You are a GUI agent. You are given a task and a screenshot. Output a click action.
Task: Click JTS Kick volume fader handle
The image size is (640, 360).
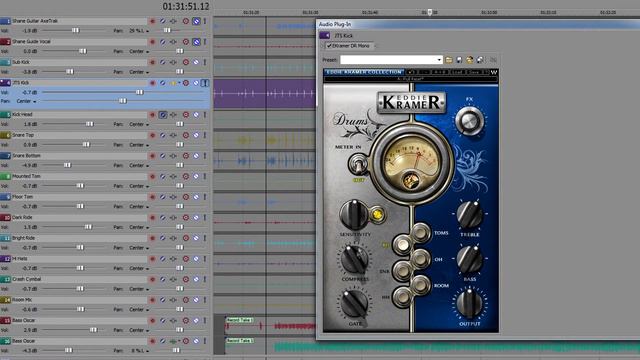coord(140,92)
